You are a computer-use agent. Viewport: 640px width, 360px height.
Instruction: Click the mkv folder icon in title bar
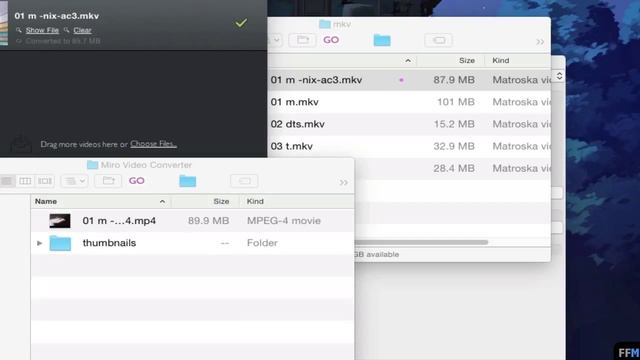click(x=324, y=24)
